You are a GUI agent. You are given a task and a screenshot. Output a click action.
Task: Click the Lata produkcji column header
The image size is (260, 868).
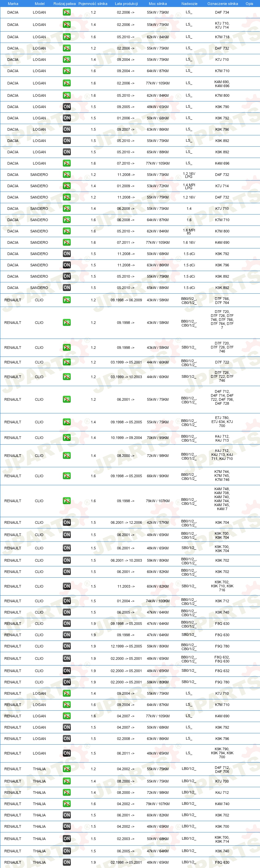126,4
